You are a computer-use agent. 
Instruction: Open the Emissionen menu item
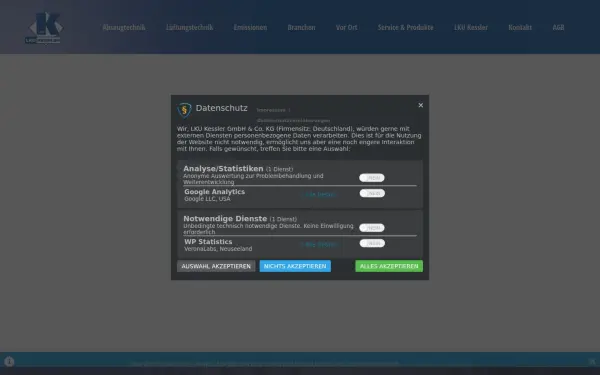pos(250,27)
